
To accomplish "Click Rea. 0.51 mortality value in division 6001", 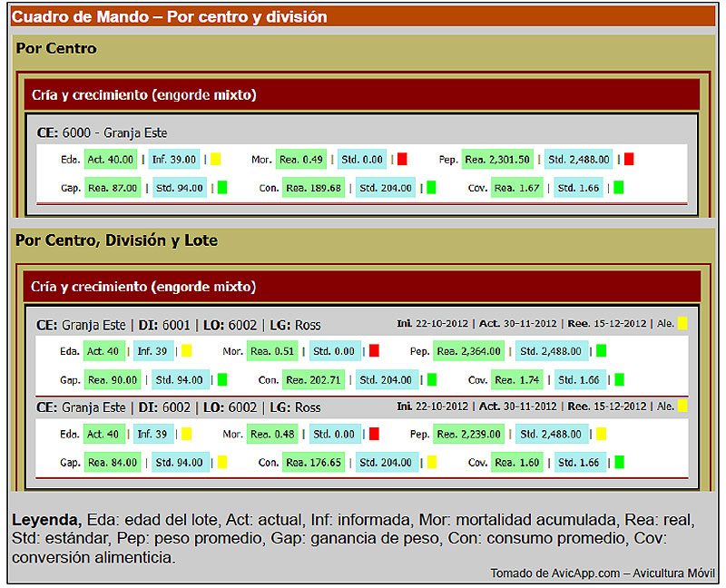I will pyautogui.click(x=272, y=351).
